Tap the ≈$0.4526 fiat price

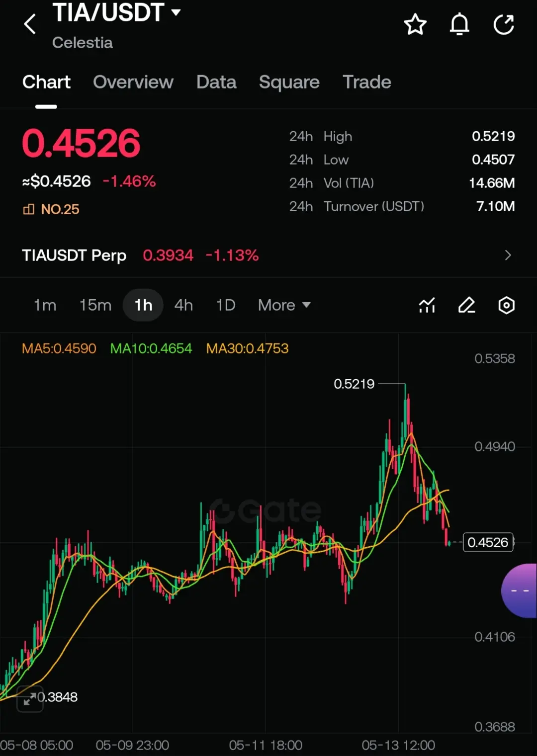click(x=56, y=181)
